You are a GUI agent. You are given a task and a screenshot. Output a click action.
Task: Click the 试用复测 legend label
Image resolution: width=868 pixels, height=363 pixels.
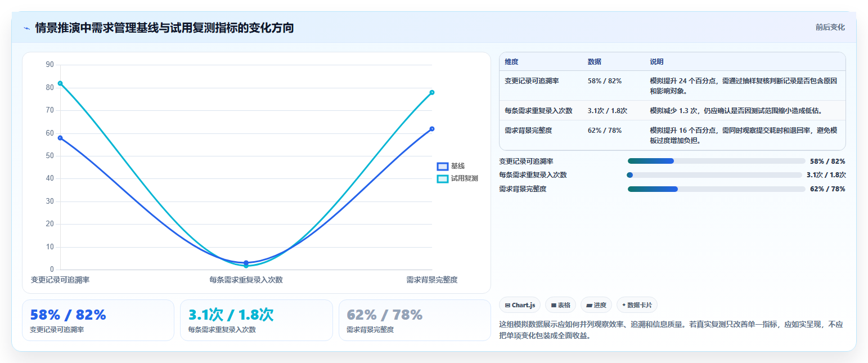click(x=465, y=178)
